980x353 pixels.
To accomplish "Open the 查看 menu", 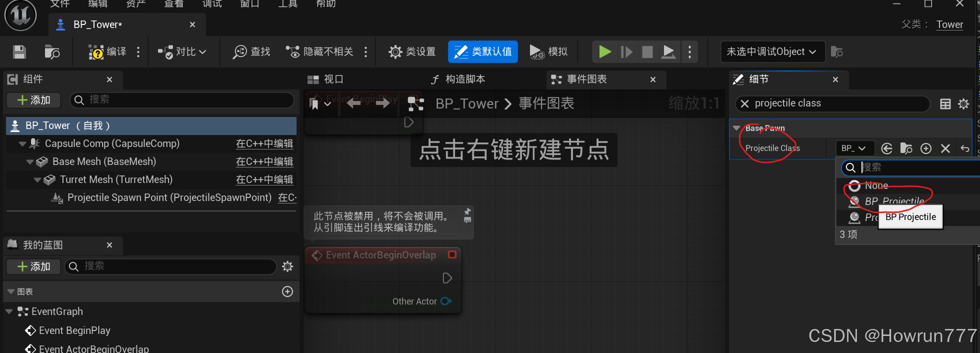I will click(x=174, y=4).
